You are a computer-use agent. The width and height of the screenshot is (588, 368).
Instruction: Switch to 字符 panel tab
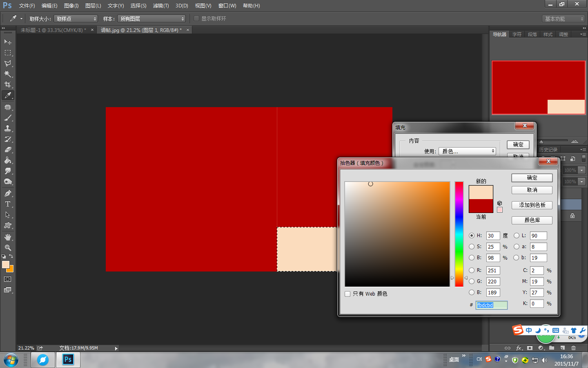coord(517,34)
